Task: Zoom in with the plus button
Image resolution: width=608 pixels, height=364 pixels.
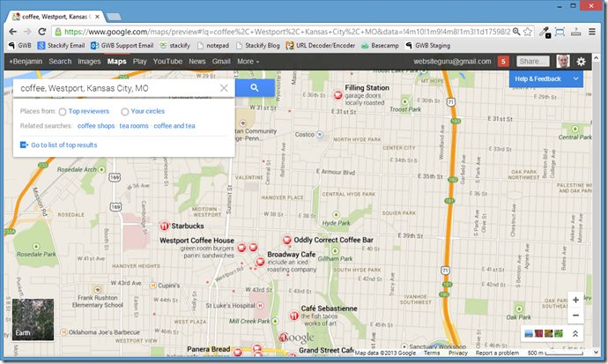Action: pyautogui.click(x=575, y=300)
